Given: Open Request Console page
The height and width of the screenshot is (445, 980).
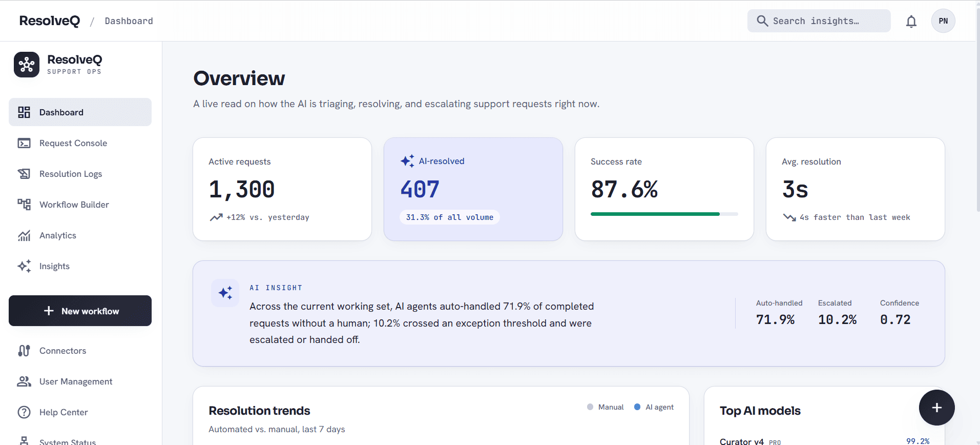Looking at the screenshot, I should (80, 143).
